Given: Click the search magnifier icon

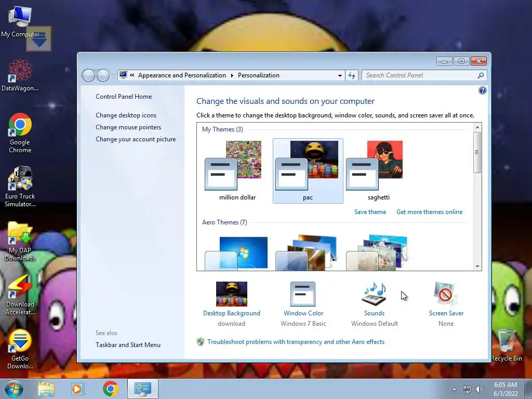Looking at the screenshot, I should (481, 75).
